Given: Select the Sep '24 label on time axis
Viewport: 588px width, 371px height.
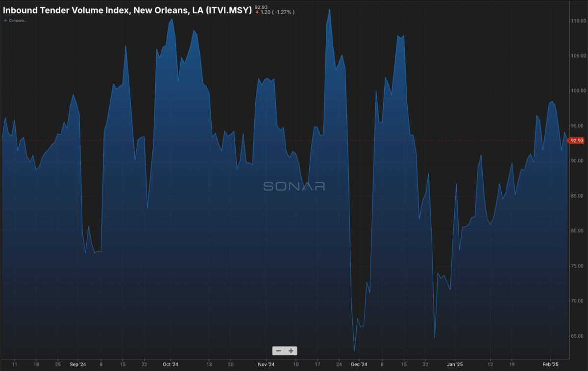Looking at the screenshot, I should click(x=77, y=365).
